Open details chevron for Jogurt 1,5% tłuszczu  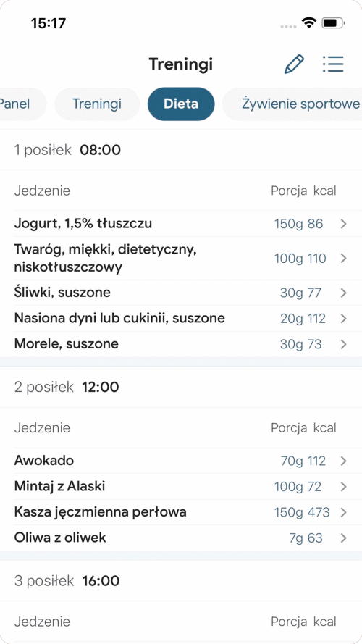(x=344, y=224)
